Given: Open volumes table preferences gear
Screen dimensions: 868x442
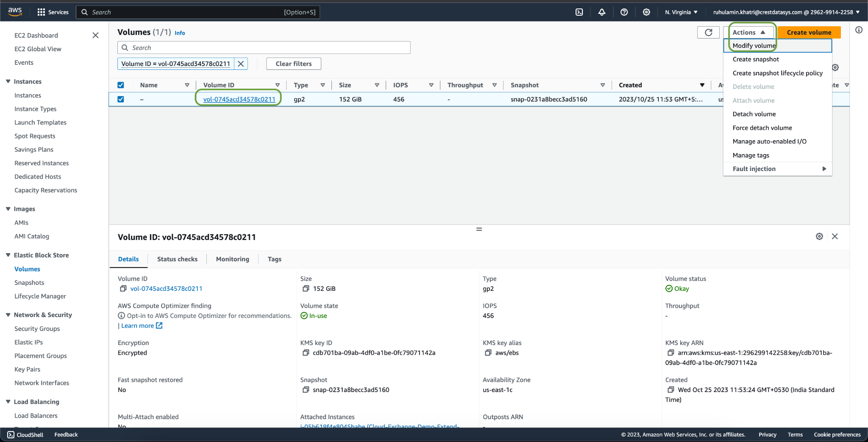Looking at the screenshot, I should pyautogui.click(x=835, y=67).
